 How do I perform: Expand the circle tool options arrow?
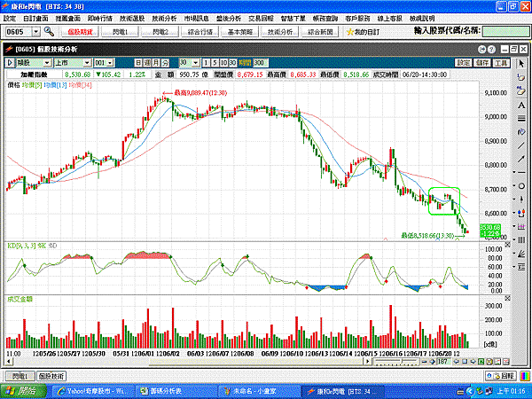514,186
